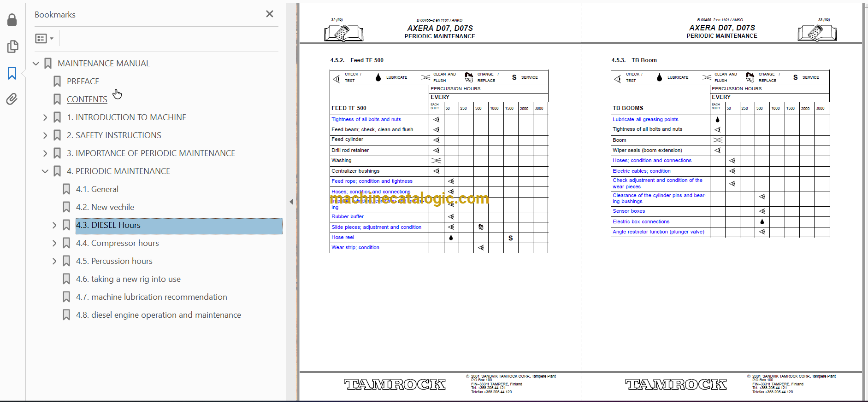Click 'Wear strip; condition' link
Image resolution: width=868 pixels, height=402 pixels.
click(355, 247)
